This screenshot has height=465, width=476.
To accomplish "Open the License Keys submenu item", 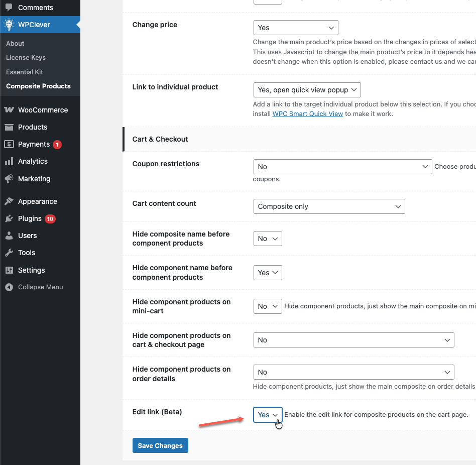I will click(26, 58).
